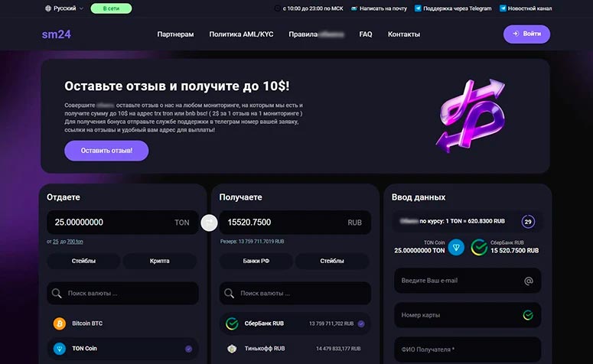Viewport: 593px width, 364px height.
Task: Click the 700 ton maximum amount link
Action: (75, 242)
